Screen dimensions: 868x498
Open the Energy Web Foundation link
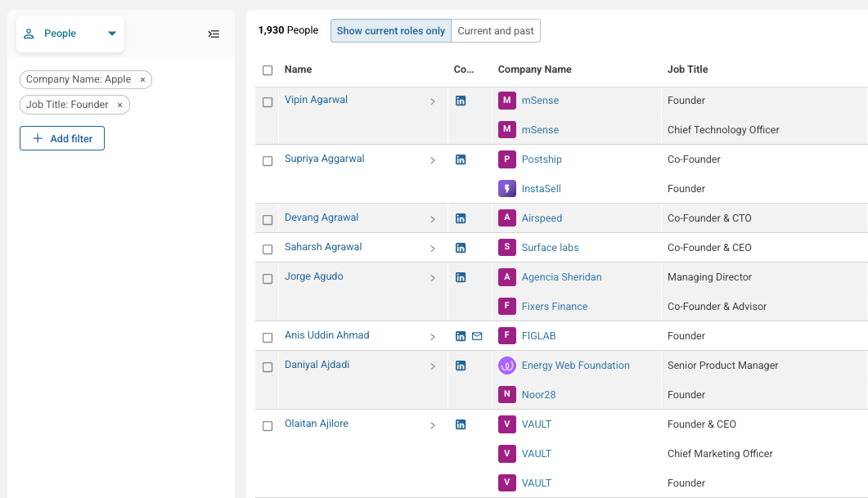click(576, 366)
